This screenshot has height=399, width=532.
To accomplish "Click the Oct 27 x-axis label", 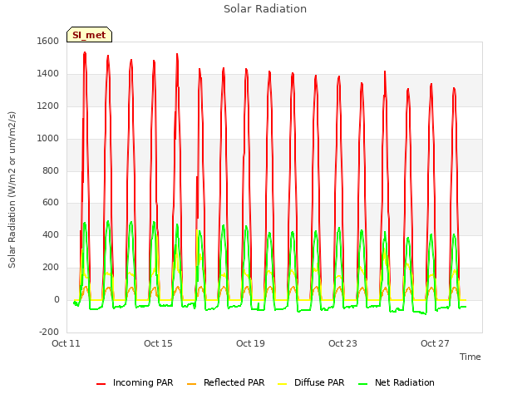I will [435, 343].
